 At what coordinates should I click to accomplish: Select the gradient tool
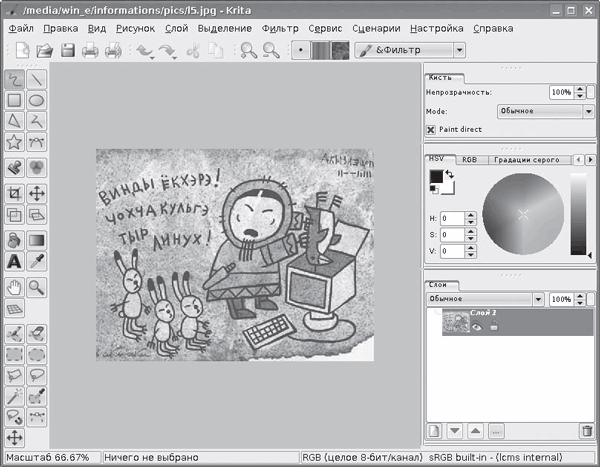pos(37,239)
